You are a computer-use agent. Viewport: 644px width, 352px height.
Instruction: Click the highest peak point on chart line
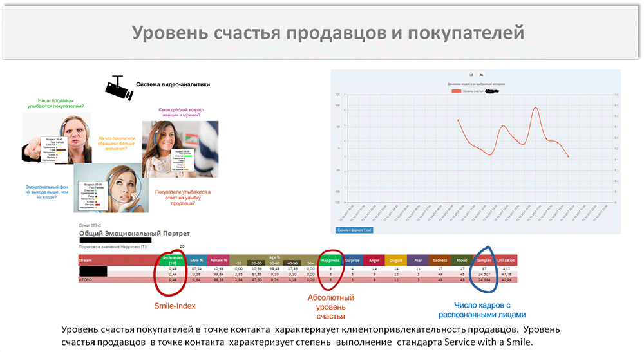point(536,108)
